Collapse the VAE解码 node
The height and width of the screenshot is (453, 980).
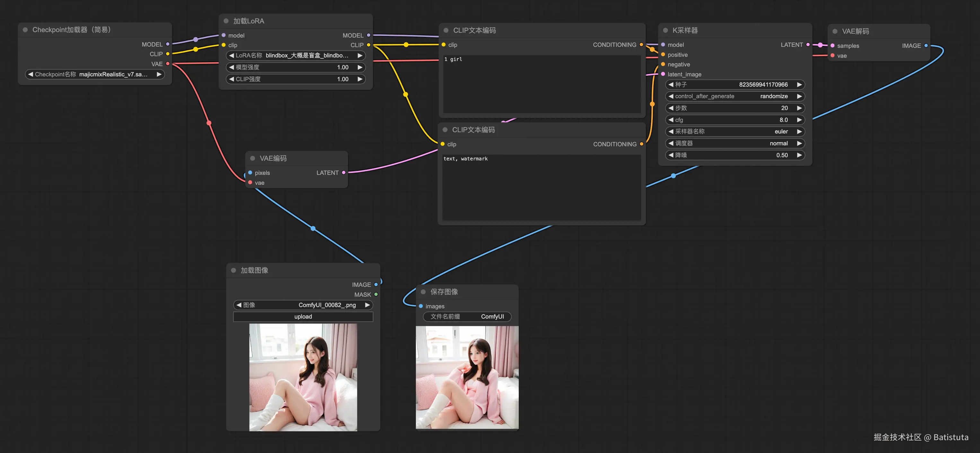[835, 31]
